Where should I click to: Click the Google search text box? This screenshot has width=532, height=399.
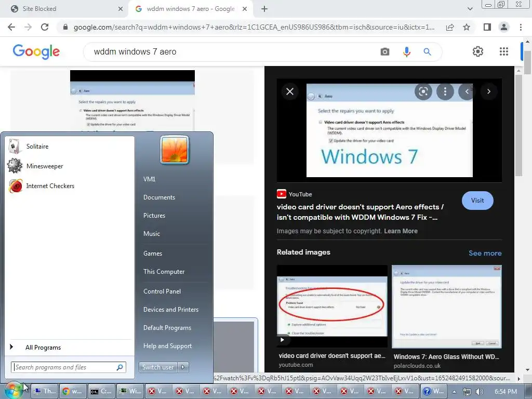tap(231, 51)
